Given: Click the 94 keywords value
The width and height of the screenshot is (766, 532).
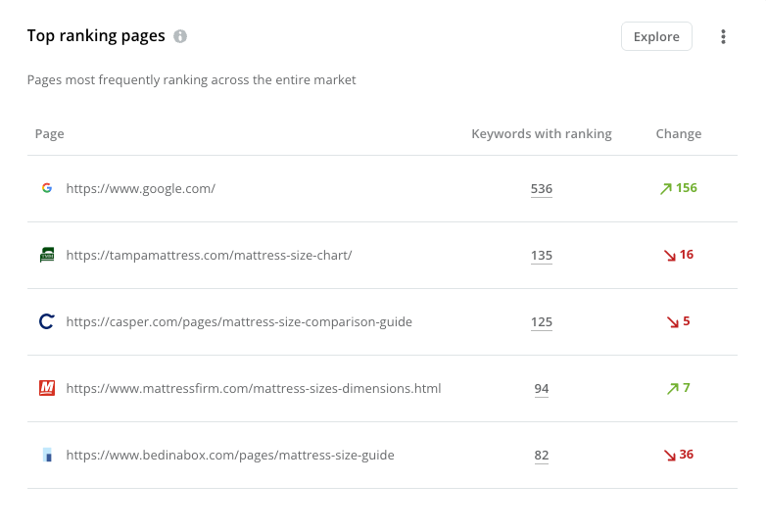Looking at the screenshot, I should 542,389.
